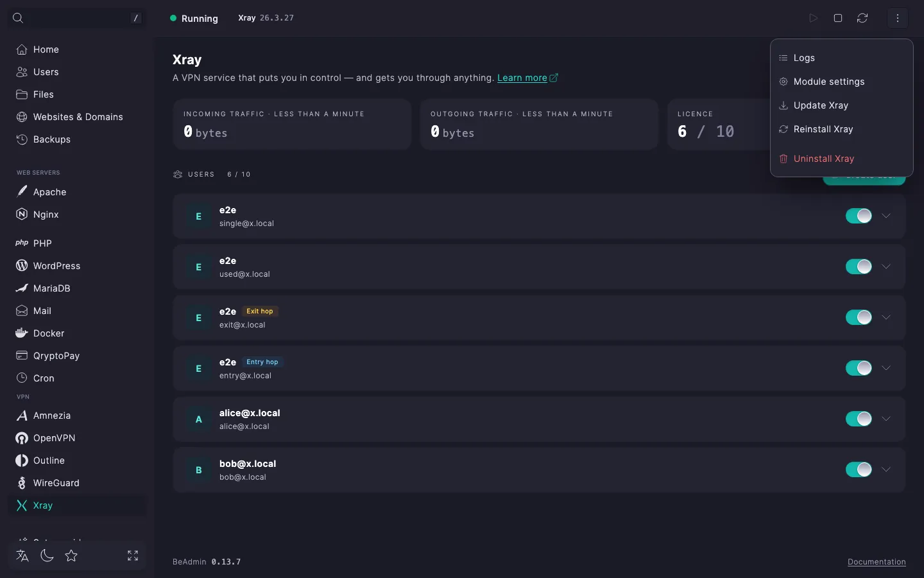The width and height of the screenshot is (924, 578).
Task: Click the Entry hop badge
Action: [x=262, y=362]
